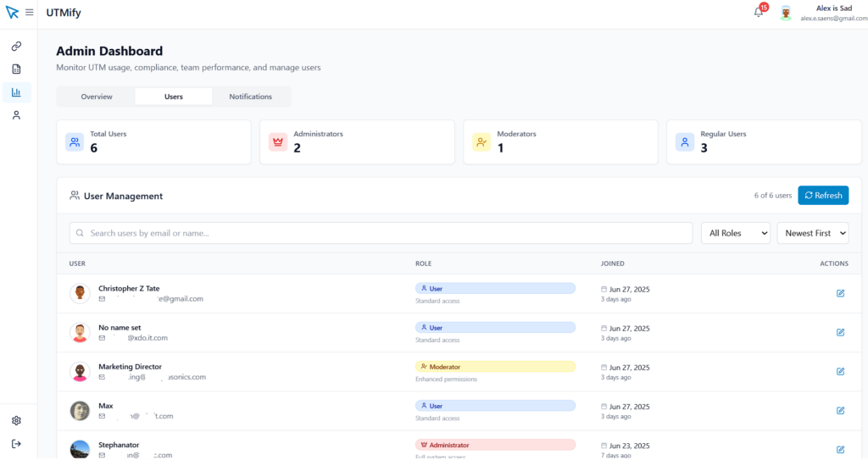868x460 pixels.
Task: Click the Administrator role badge for Stephanator
Action: (x=495, y=445)
